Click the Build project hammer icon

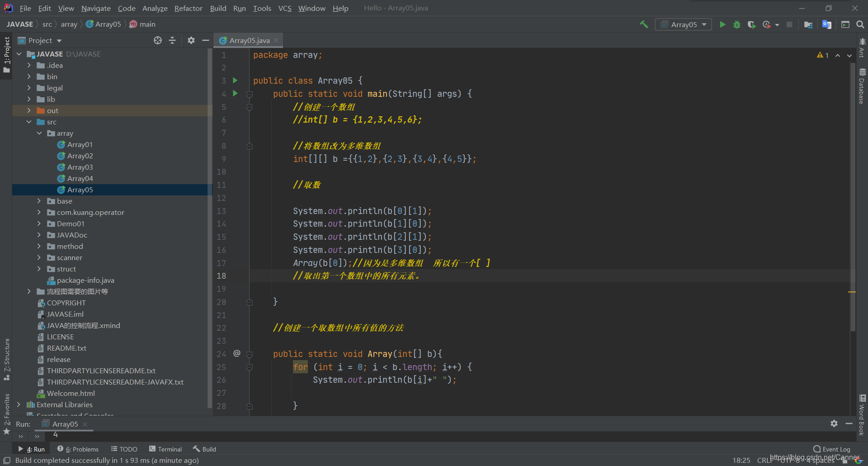[x=644, y=24]
